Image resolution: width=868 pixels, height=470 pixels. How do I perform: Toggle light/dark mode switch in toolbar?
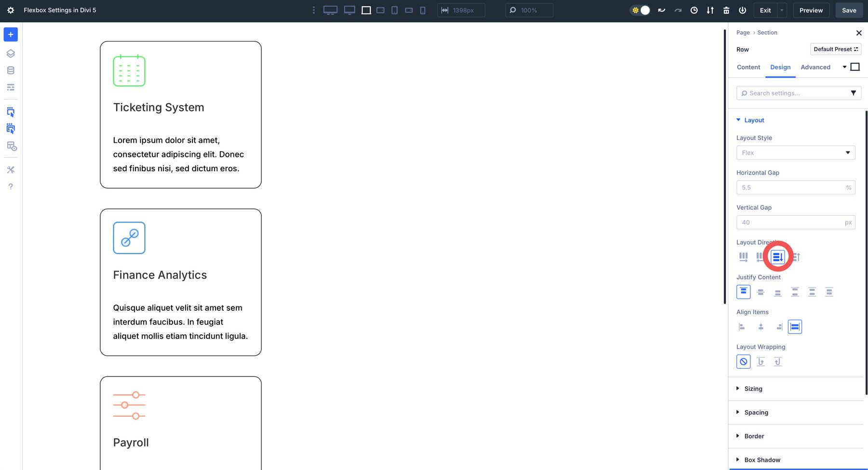[x=640, y=10]
